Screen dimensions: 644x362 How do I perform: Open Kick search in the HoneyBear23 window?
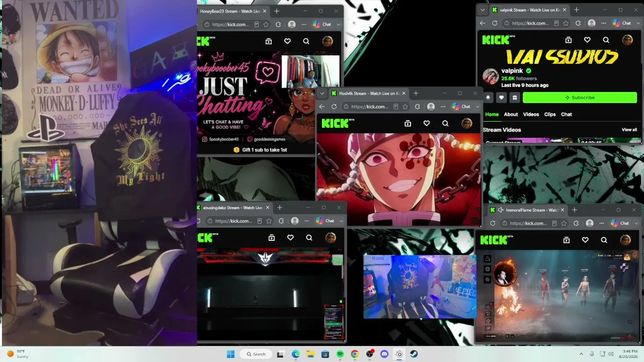[x=306, y=41]
